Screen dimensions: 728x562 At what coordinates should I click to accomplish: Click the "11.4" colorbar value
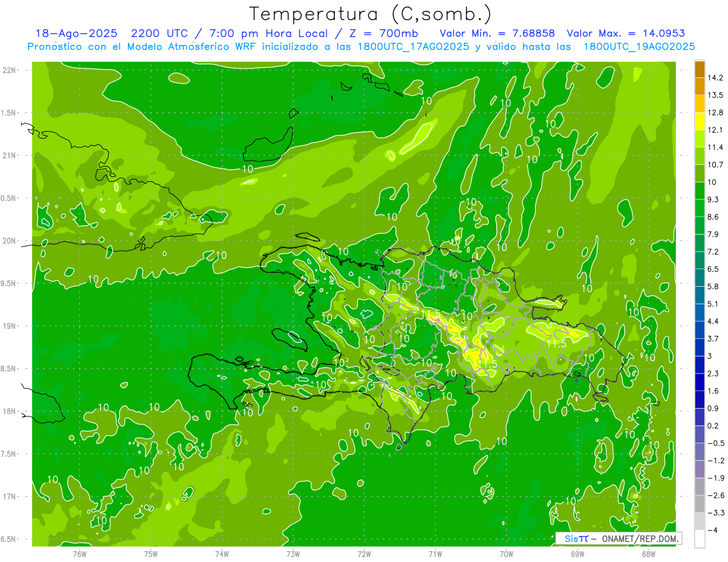click(715, 147)
